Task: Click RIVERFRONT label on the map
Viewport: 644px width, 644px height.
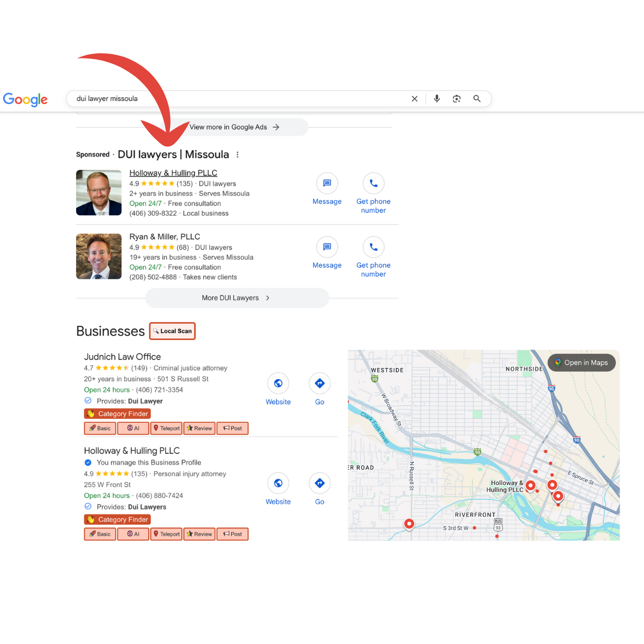Action: 475,515
